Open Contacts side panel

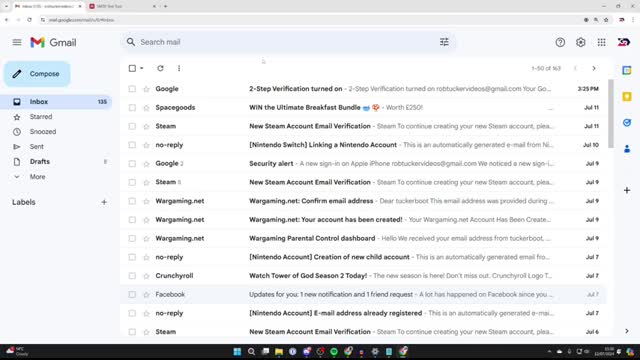click(x=627, y=149)
